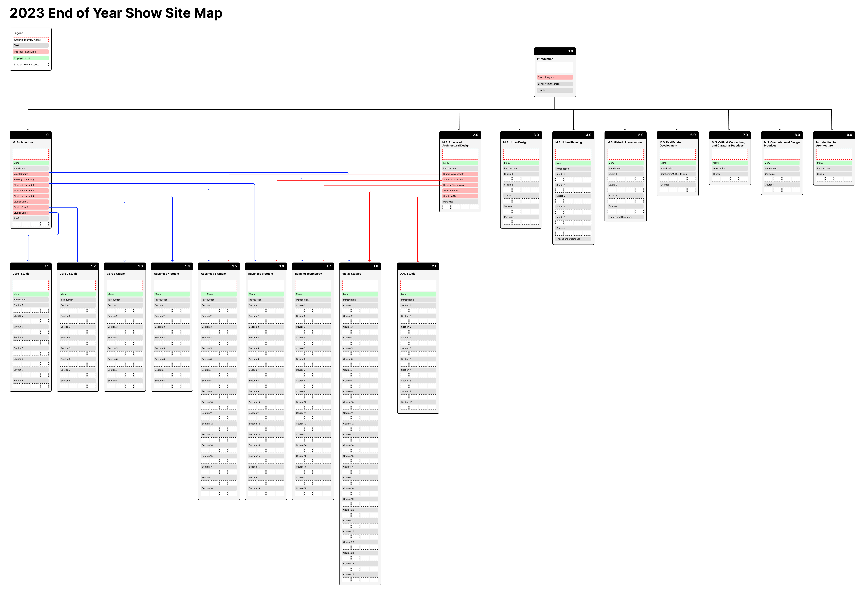Select Studio: AAD in card 2.0
The height and width of the screenshot is (594, 868).
460,196
